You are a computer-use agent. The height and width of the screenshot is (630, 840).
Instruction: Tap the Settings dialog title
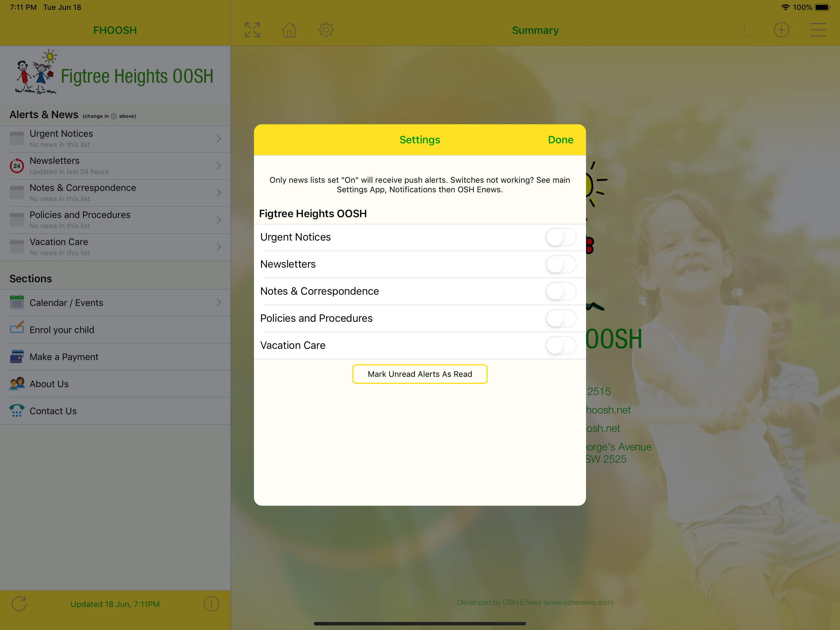pyautogui.click(x=420, y=140)
